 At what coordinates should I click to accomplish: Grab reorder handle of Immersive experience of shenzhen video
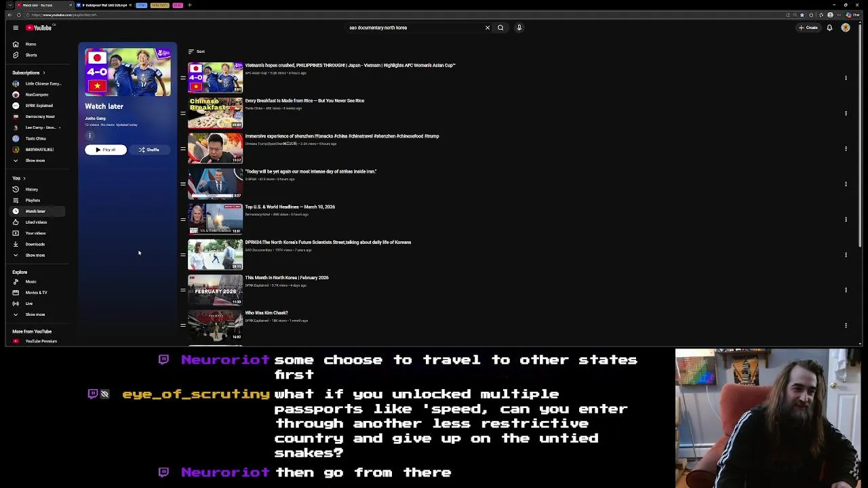(183, 148)
